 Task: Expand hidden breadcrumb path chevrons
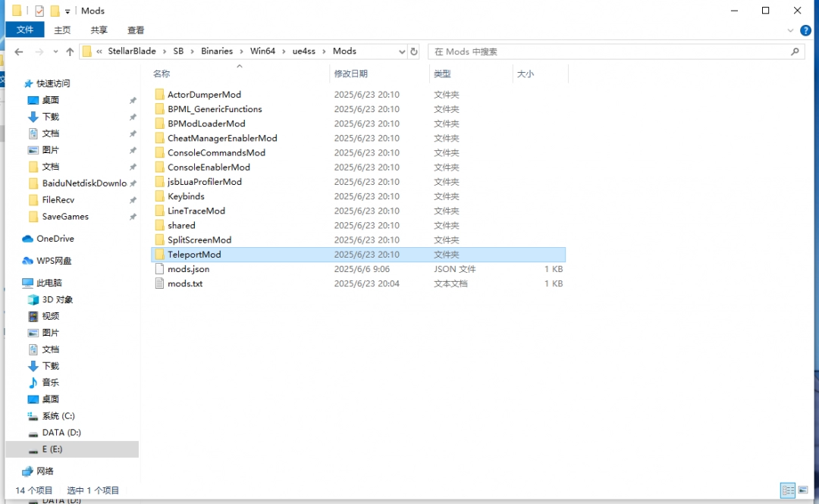tap(99, 52)
